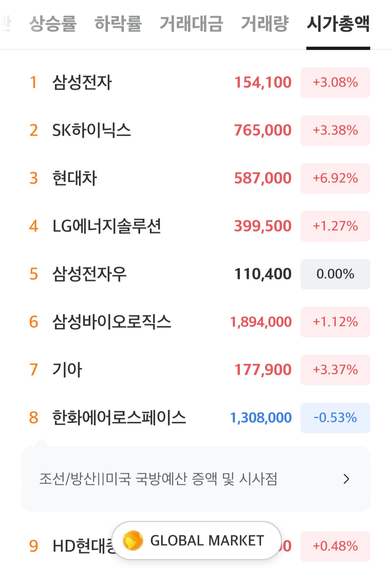Expand the 조선/방산 news banner chevron
Image resolution: width=392 pixels, height=570 pixels.
coord(346,479)
